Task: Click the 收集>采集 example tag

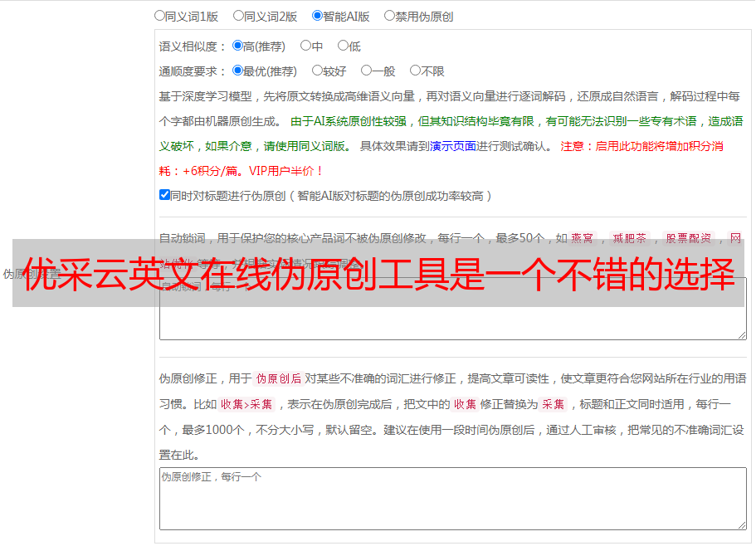Action: click(246, 404)
